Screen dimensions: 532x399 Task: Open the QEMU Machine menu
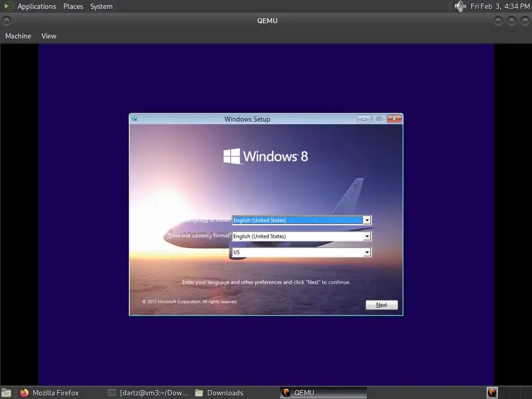(x=18, y=36)
